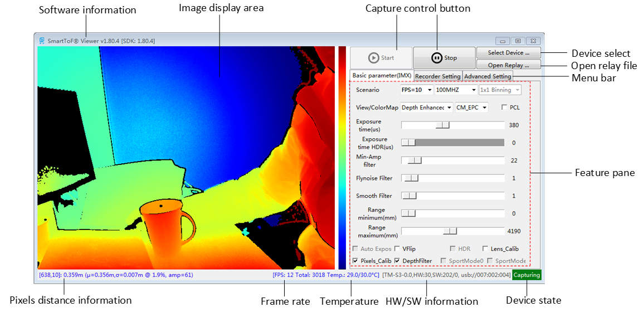Expand the 100MHZ frequency dropdown
Screen dimensions: 644x312
coord(456,90)
